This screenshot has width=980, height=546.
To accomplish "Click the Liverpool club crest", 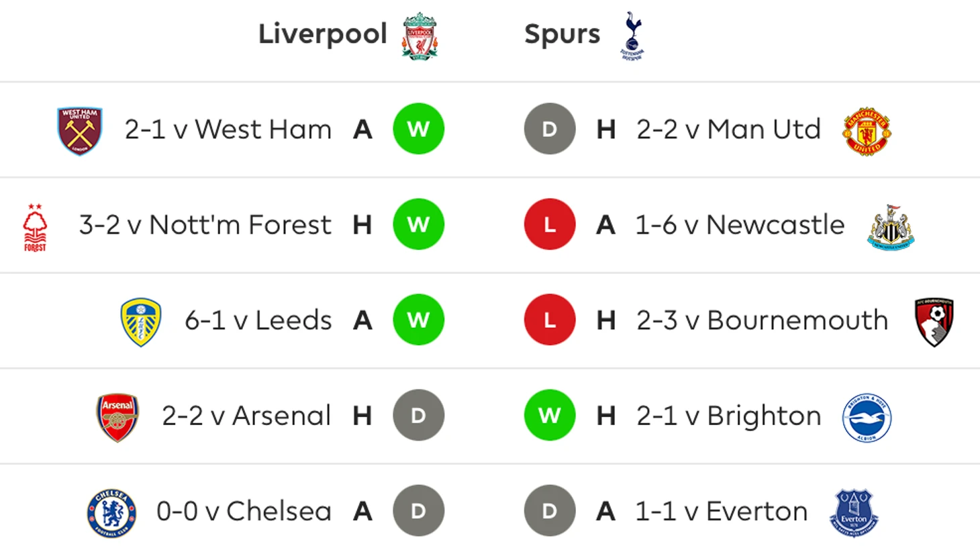I will 420,36.
